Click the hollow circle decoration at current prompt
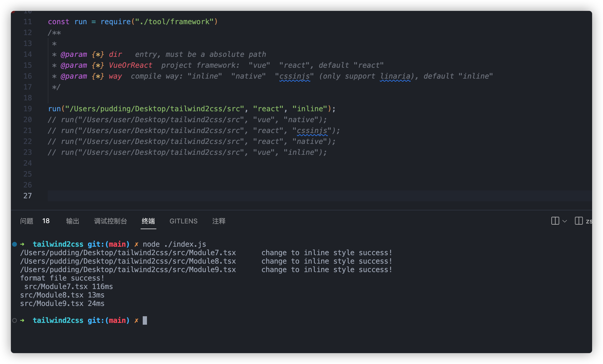Screen dimensions: 603x364 click(x=15, y=320)
